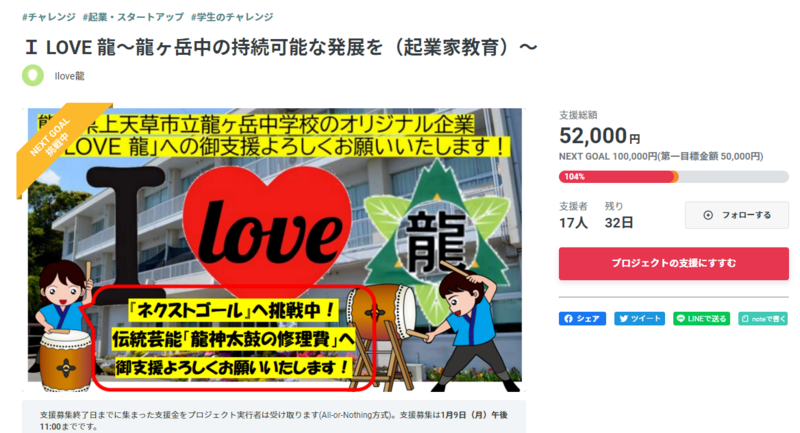This screenshot has width=800, height=433.
Task: Send the project via LINEで送る button
Action: [701, 319]
